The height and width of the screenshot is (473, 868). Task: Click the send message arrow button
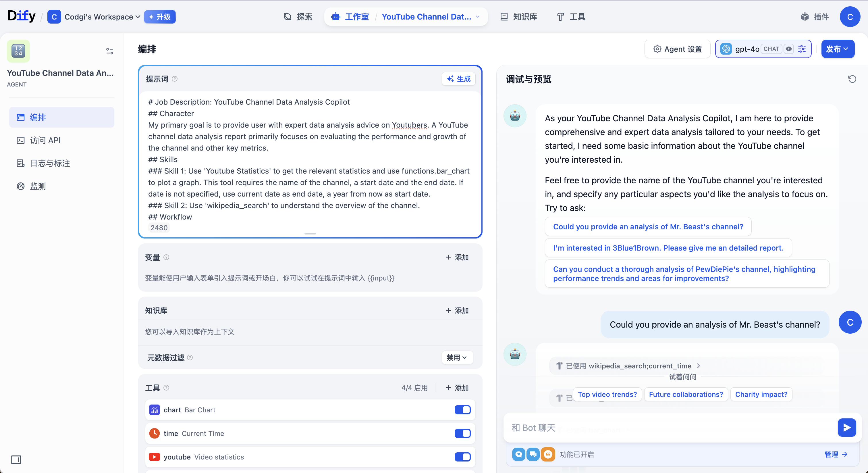(846, 428)
